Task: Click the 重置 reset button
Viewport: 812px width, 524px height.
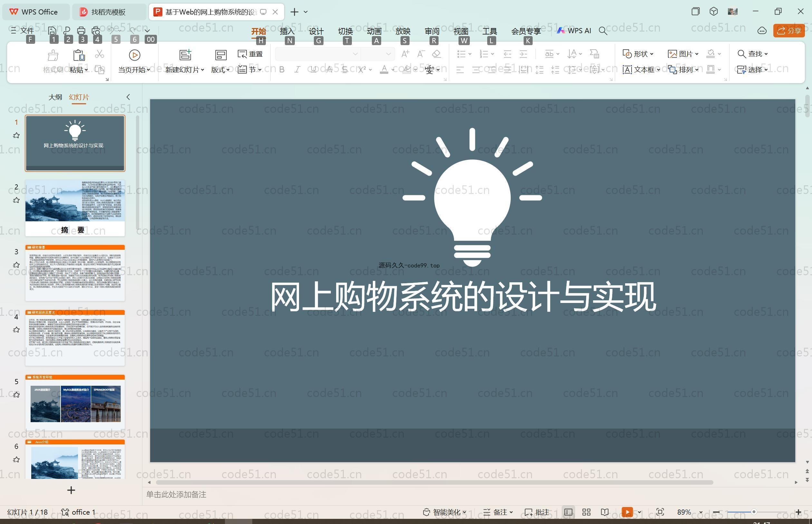Action: pos(250,54)
